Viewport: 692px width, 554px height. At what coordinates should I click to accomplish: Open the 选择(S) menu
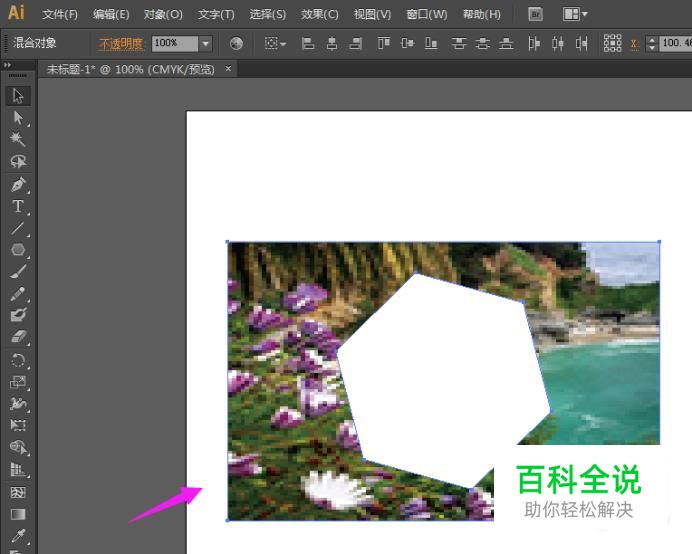pyautogui.click(x=268, y=15)
